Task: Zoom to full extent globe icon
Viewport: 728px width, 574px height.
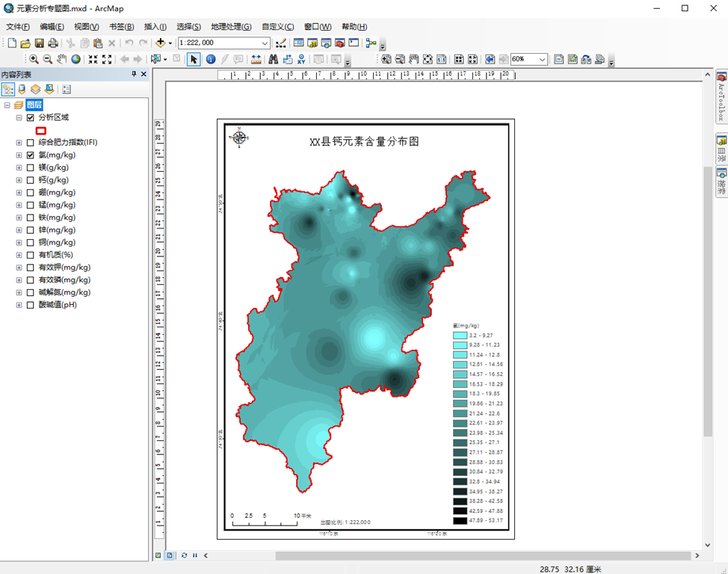Action: (x=75, y=59)
